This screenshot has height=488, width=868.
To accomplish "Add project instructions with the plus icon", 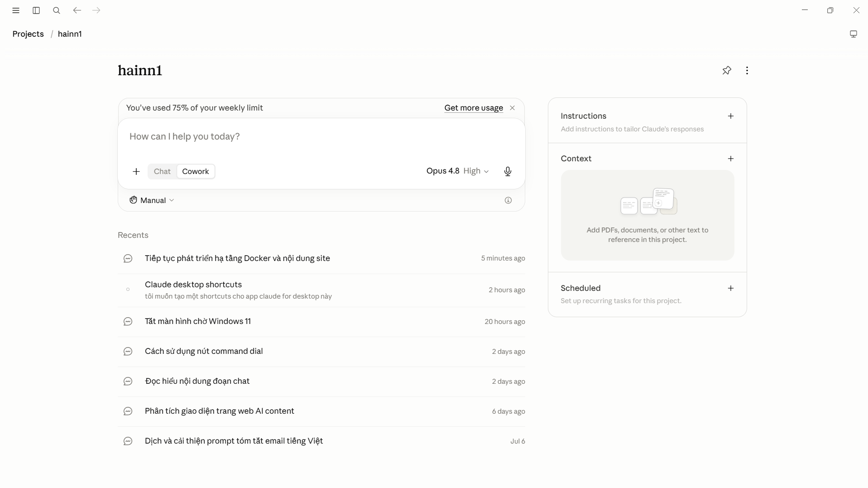I will click(731, 116).
